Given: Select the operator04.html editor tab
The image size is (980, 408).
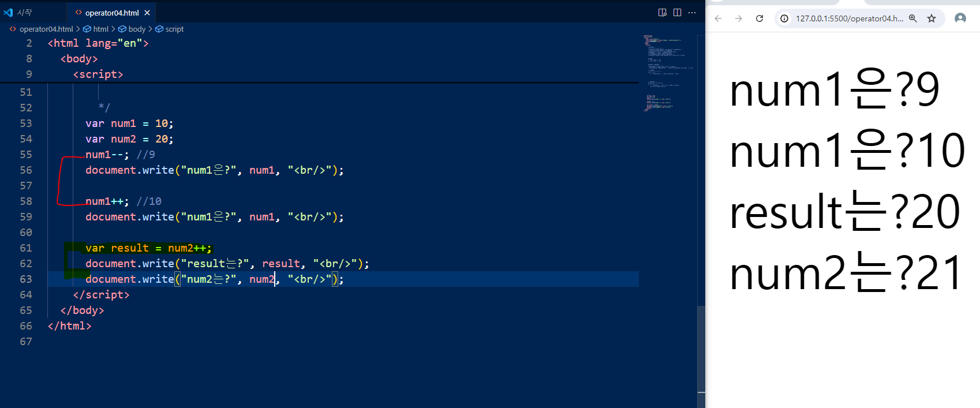Looking at the screenshot, I should (x=112, y=13).
